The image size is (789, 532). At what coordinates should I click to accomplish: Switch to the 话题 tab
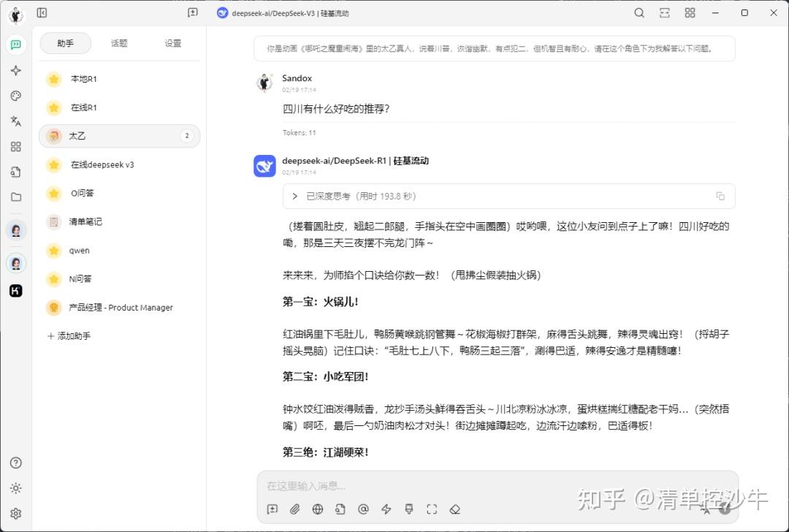tap(119, 43)
